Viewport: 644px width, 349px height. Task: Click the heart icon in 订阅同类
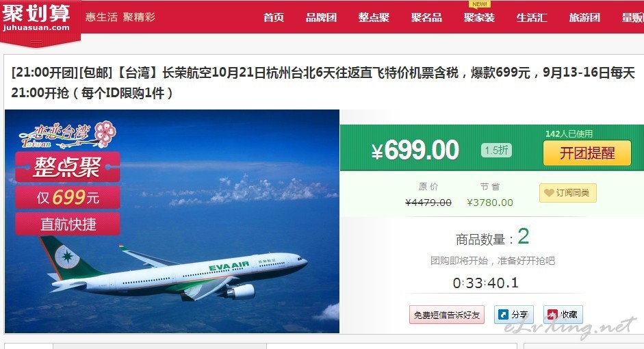549,192
